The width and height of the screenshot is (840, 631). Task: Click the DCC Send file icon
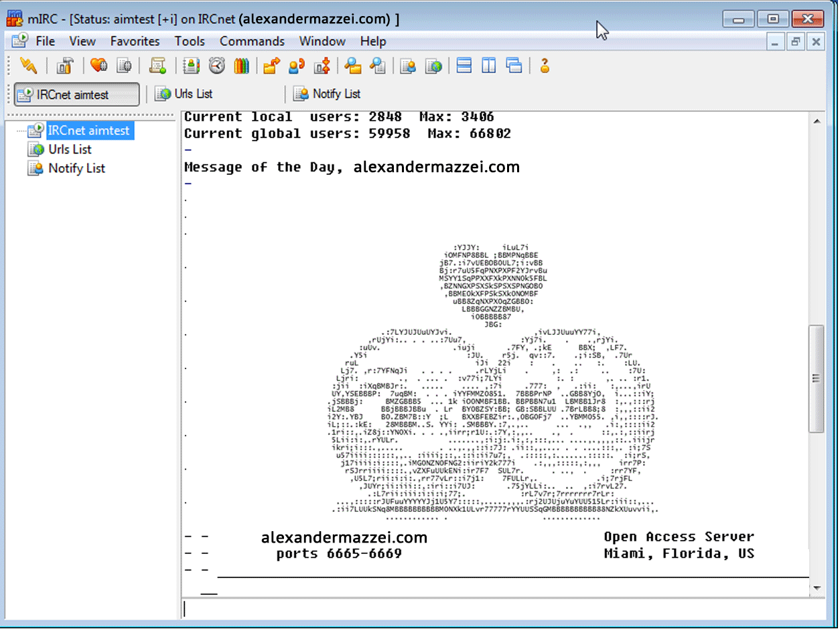[x=271, y=65]
